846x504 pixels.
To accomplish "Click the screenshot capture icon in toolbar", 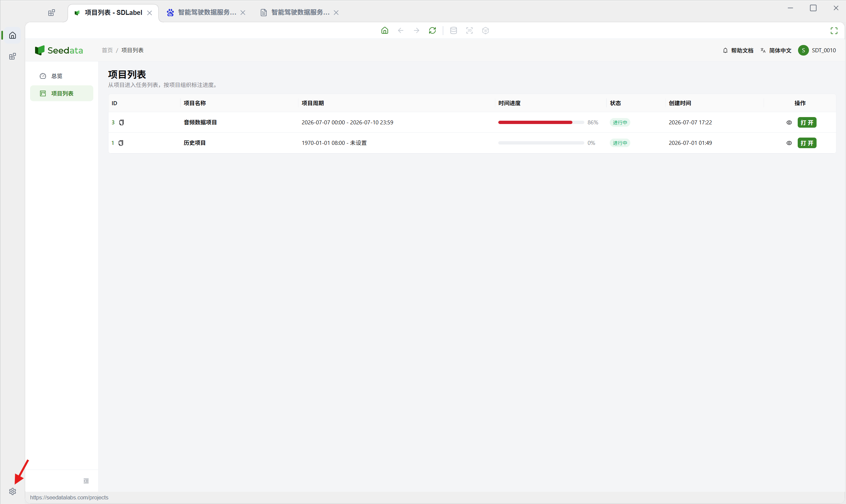I will [469, 30].
